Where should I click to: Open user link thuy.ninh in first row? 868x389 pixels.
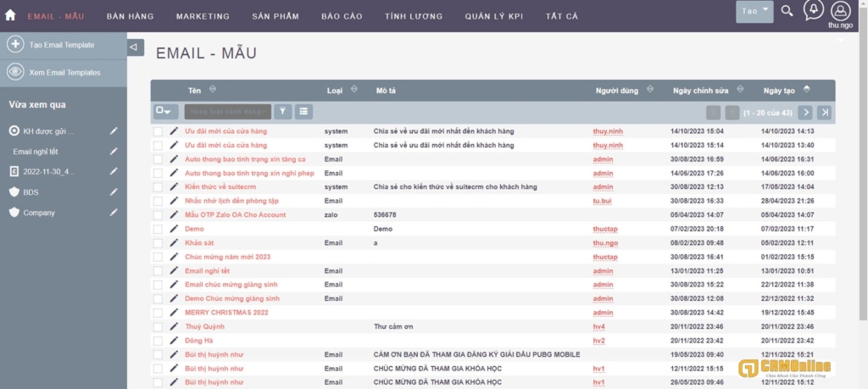607,131
